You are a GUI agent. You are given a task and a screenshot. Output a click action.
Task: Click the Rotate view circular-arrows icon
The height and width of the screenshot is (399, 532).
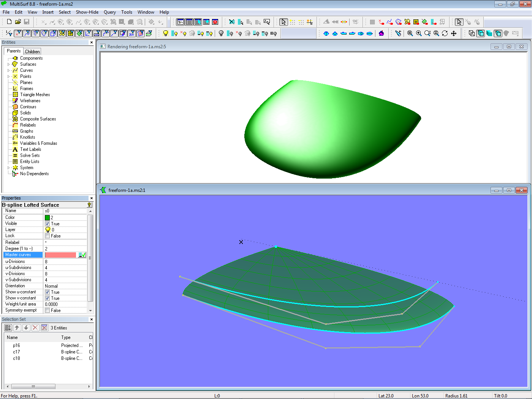point(445,33)
